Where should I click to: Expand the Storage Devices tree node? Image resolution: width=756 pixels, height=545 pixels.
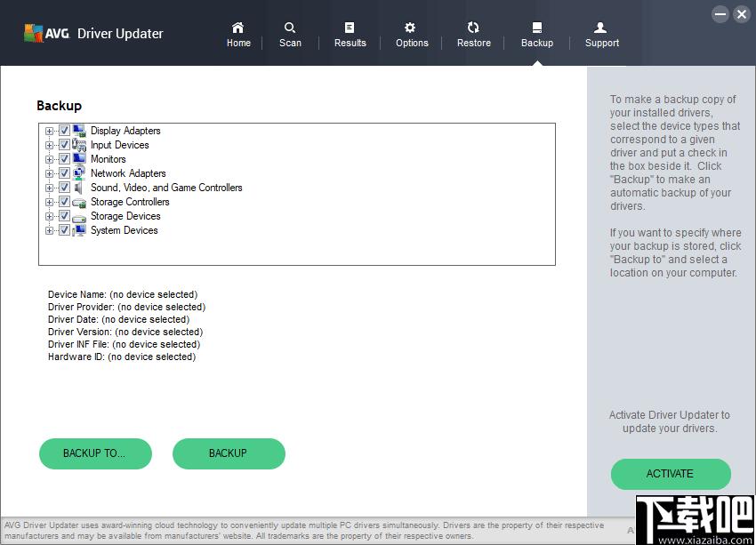[49, 216]
